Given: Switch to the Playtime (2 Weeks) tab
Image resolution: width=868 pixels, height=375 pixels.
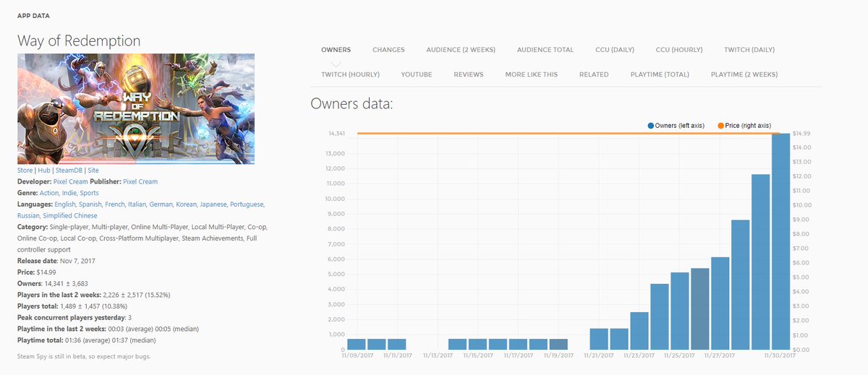Looking at the screenshot, I should pyautogui.click(x=744, y=74).
